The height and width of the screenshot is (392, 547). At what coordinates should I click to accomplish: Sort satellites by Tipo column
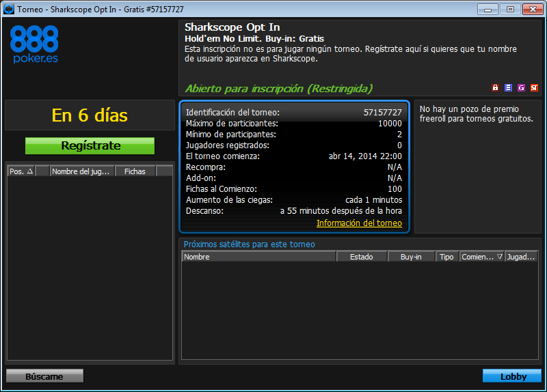click(x=447, y=257)
